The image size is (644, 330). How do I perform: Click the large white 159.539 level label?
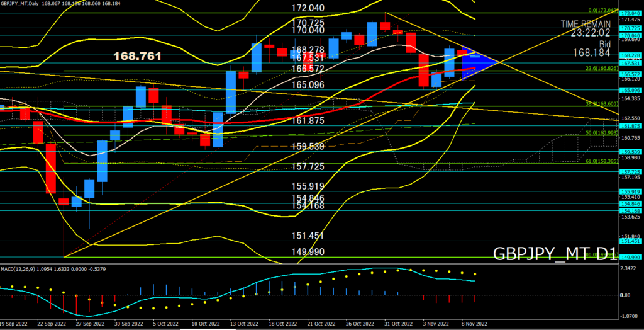(x=308, y=147)
